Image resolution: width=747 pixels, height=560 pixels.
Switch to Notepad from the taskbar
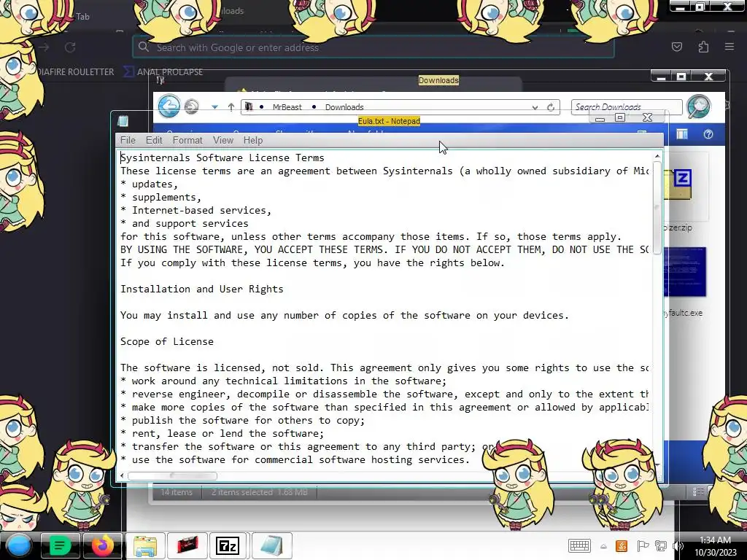[x=271, y=545]
